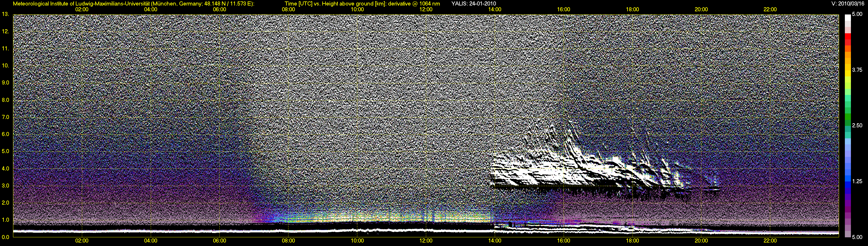The width and height of the screenshot is (868, 246).
Task: Click the "02:00" label on the upper time axis
Action: click(x=82, y=10)
